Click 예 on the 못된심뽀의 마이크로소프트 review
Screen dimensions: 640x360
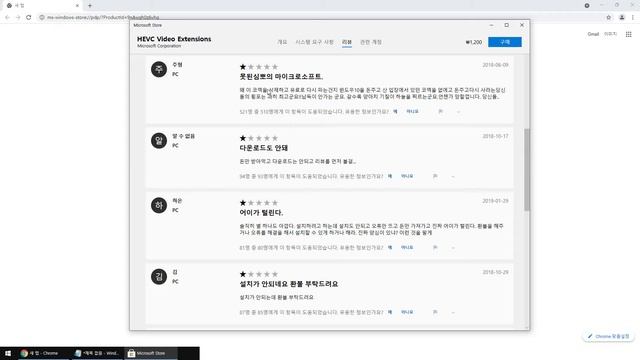click(395, 111)
